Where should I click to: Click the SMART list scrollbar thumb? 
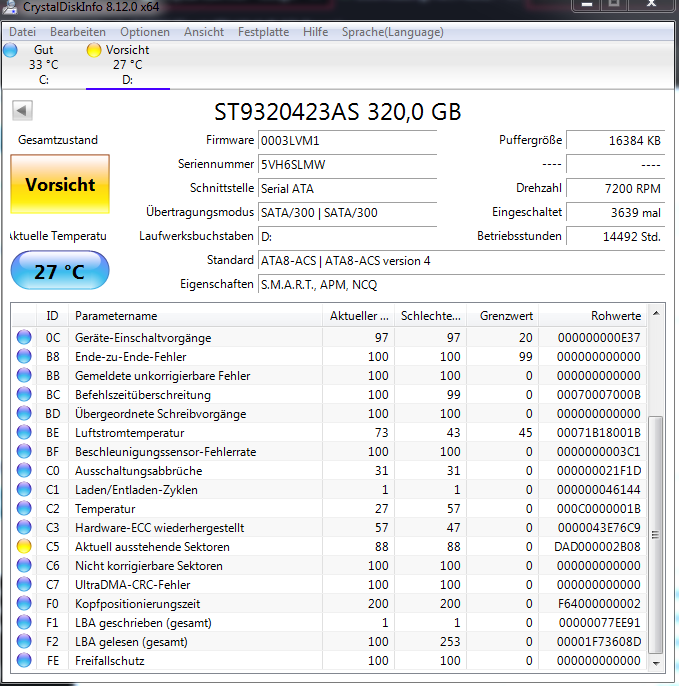click(656, 535)
